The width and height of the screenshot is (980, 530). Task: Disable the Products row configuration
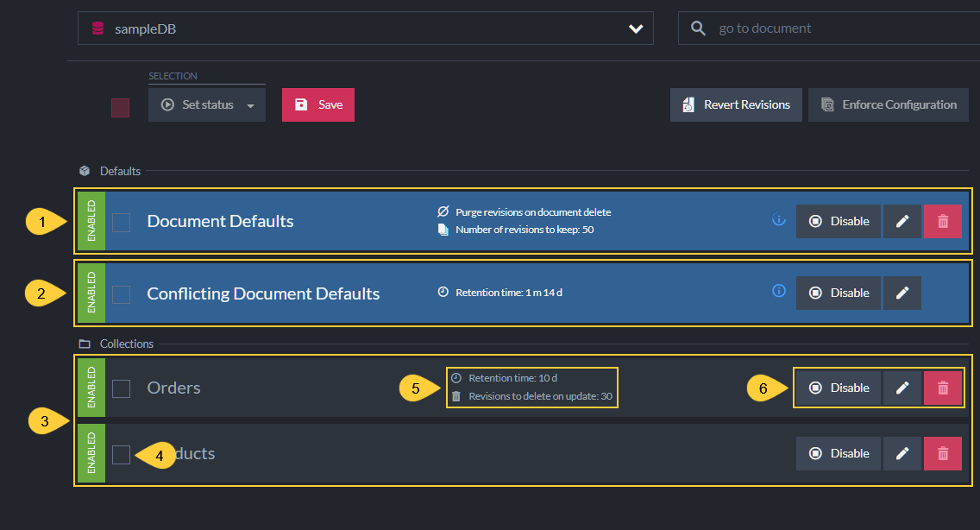point(839,454)
